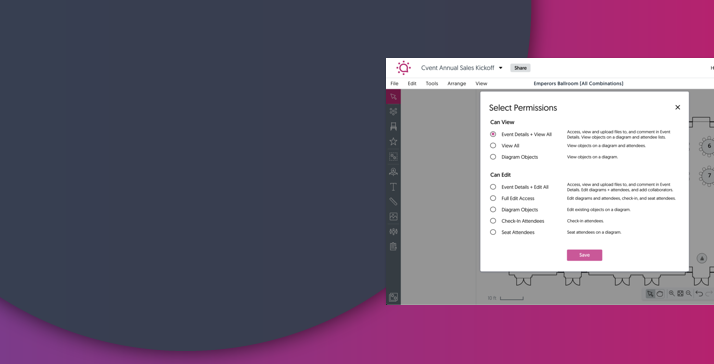Select the attendee person tool in sidebar
The width and height of the screenshot is (714, 364).
[x=393, y=172]
